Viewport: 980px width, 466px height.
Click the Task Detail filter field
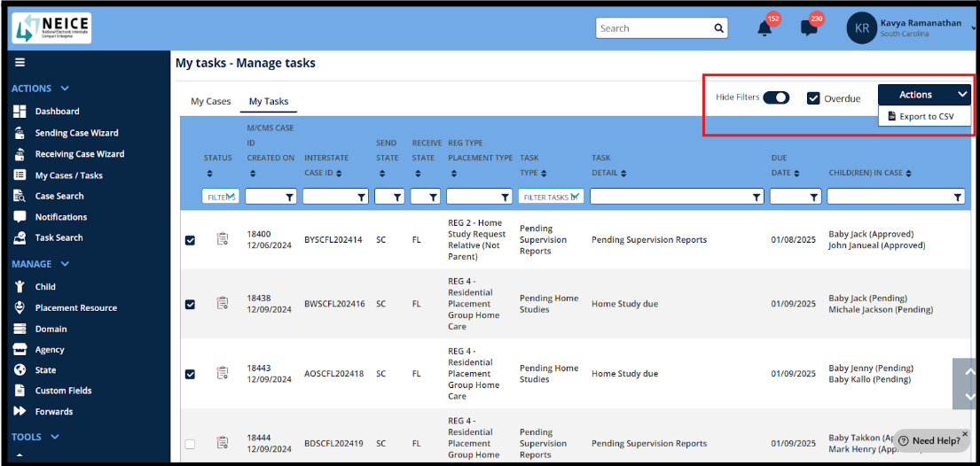[x=677, y=197]
